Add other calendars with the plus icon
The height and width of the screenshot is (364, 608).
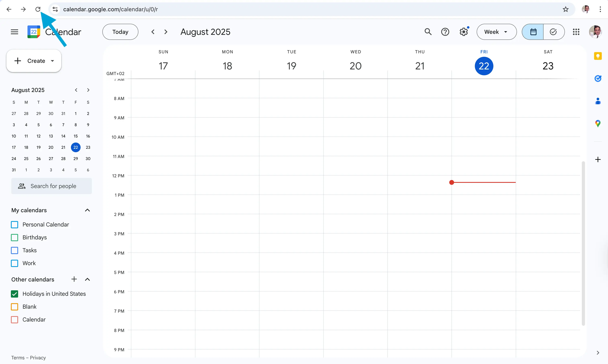click(74, 279)
